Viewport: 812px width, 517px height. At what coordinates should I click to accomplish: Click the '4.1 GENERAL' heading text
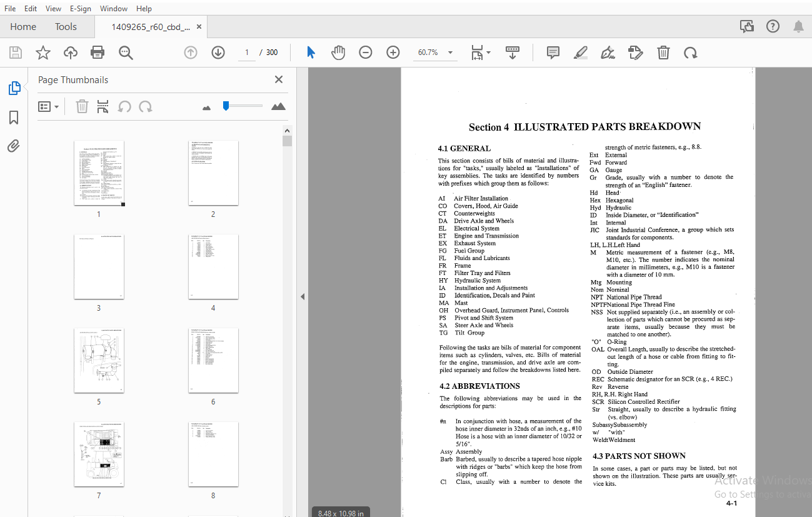coord(464,148)
